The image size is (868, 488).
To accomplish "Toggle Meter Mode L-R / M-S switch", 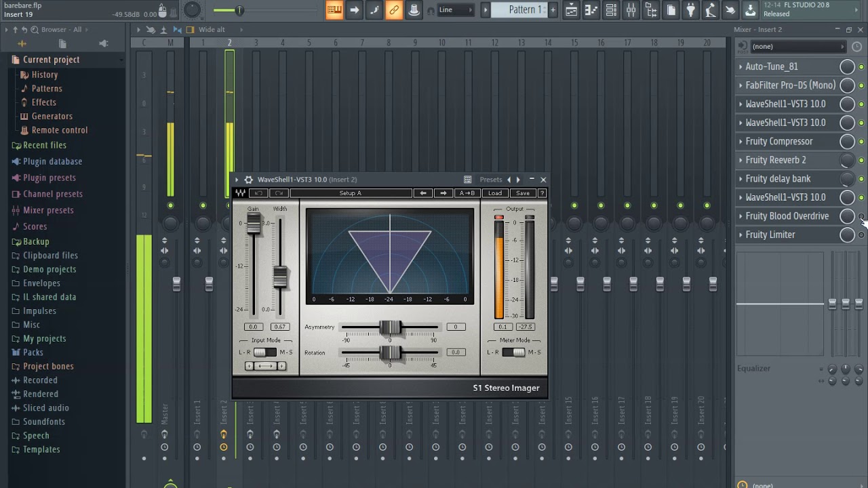I will [x=513, y=352].
